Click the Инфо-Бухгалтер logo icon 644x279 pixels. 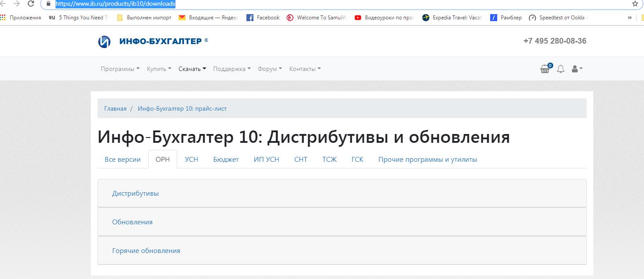104,41
